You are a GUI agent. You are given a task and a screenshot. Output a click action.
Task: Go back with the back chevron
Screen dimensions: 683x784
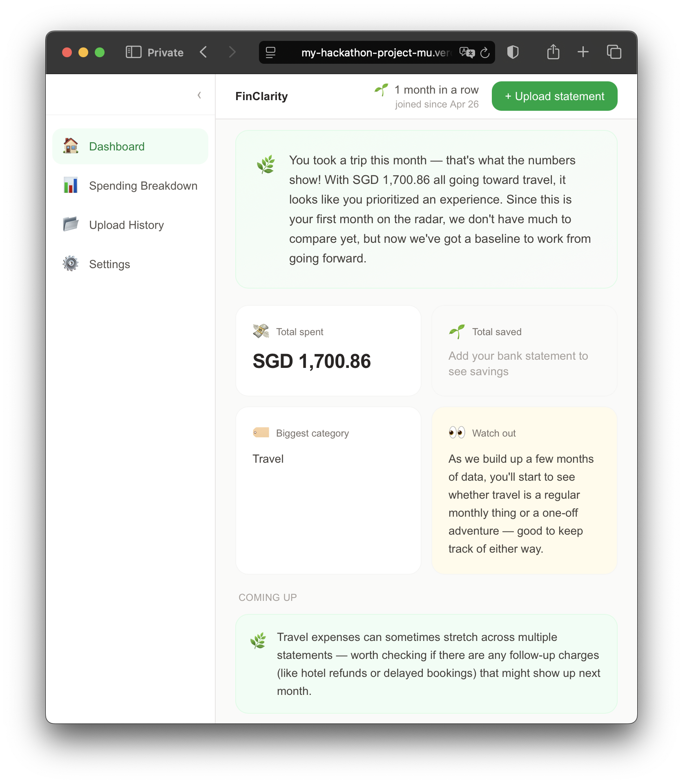click(x=203, y=52)
